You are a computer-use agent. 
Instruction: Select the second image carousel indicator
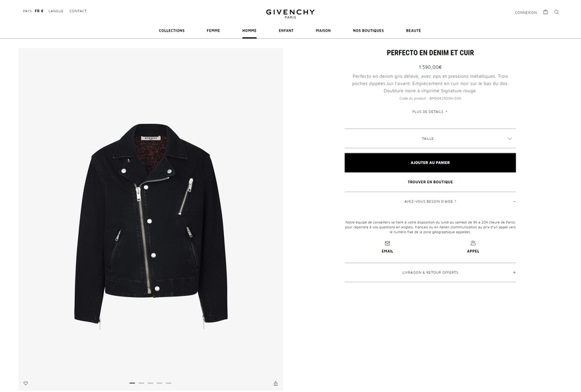[x=141, y=383]
